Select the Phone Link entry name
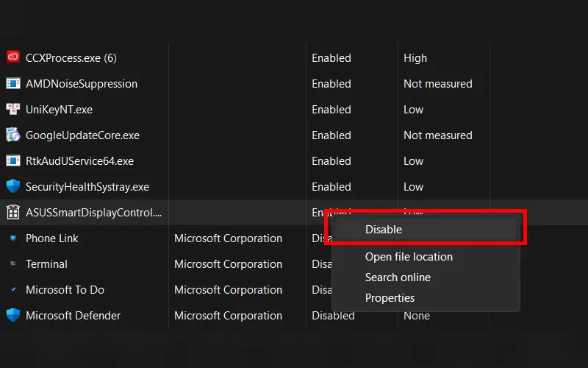 click(52, 238)
